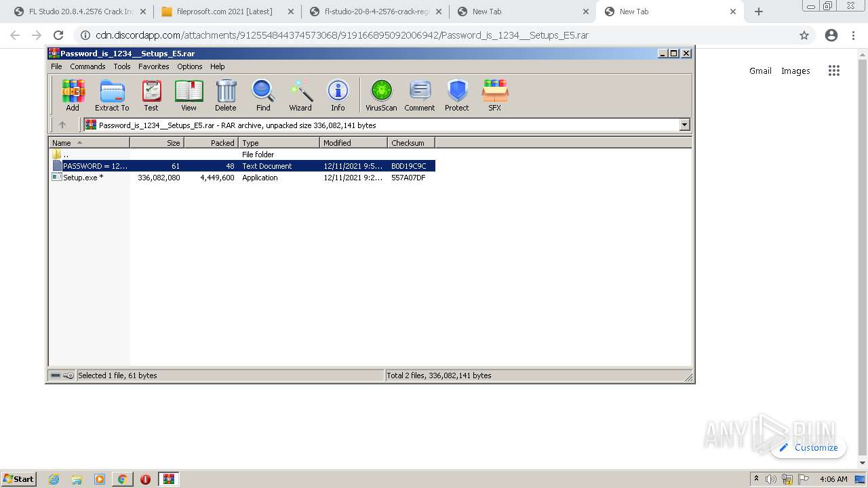Open the Help menu
Screen dimensions: 868x488
[x=217, y=66]
